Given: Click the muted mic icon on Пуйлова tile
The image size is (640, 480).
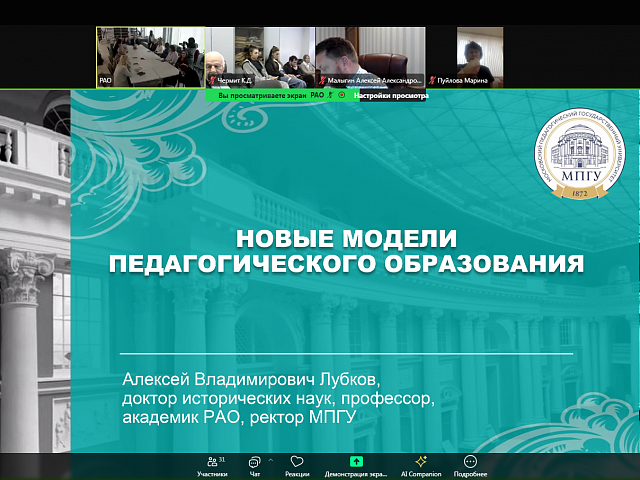Looking at the screenshot, I should 432,80.
